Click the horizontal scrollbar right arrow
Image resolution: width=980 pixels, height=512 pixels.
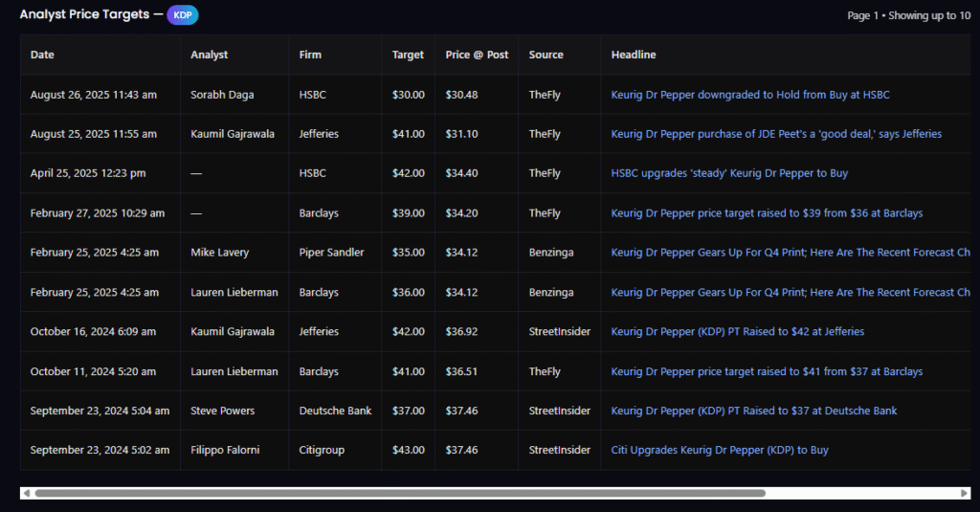tap(964, 493)
